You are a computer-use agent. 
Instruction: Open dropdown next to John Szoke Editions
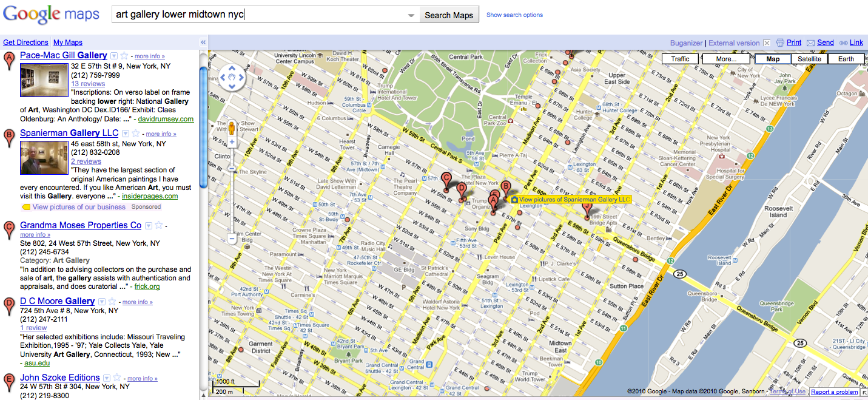(x=107, y=378)
